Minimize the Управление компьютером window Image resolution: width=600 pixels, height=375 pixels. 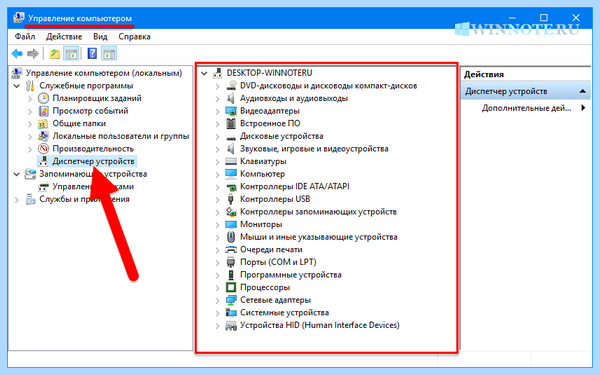[512, 18]
